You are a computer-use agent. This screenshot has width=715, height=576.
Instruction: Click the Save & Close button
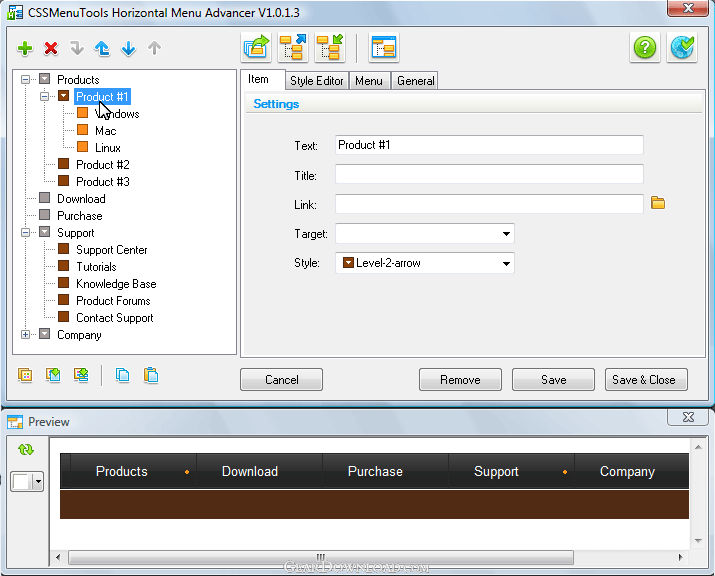(x=646, y=379)
